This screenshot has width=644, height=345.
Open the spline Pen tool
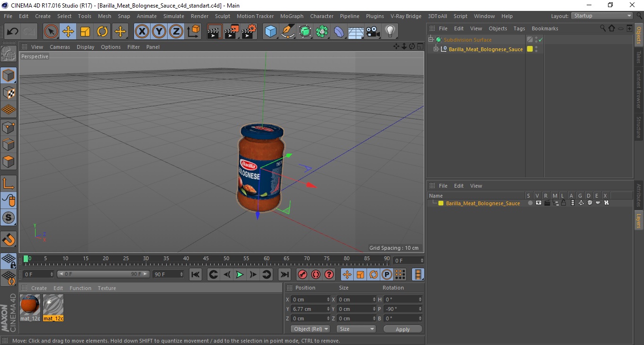[x=288, y=32]
